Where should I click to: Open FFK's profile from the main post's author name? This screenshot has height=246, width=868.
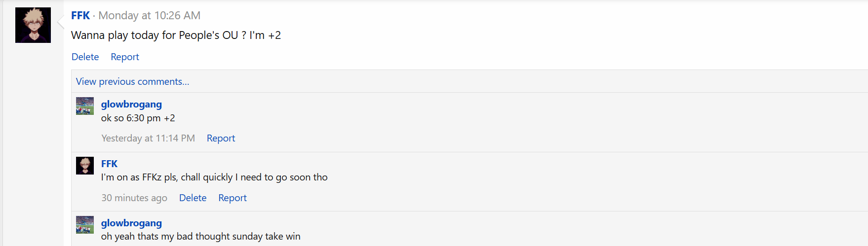coord(80,15)
